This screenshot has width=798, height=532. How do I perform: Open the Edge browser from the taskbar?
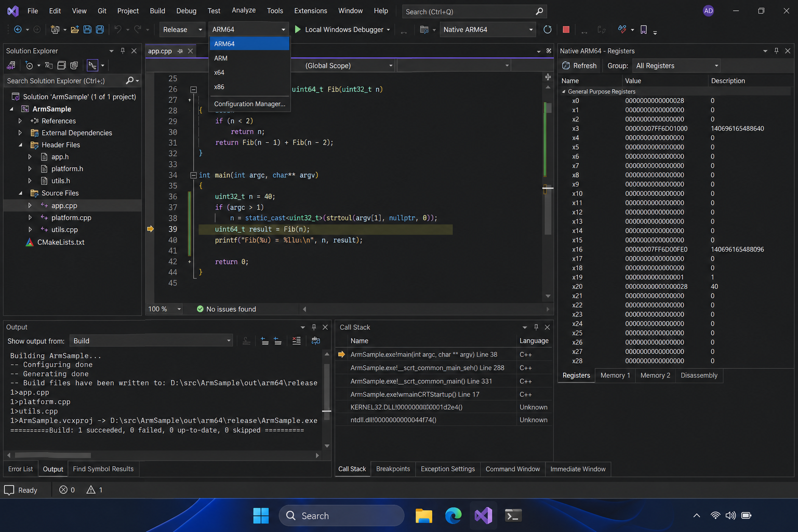pyautogui.click(x=454, y=515)
